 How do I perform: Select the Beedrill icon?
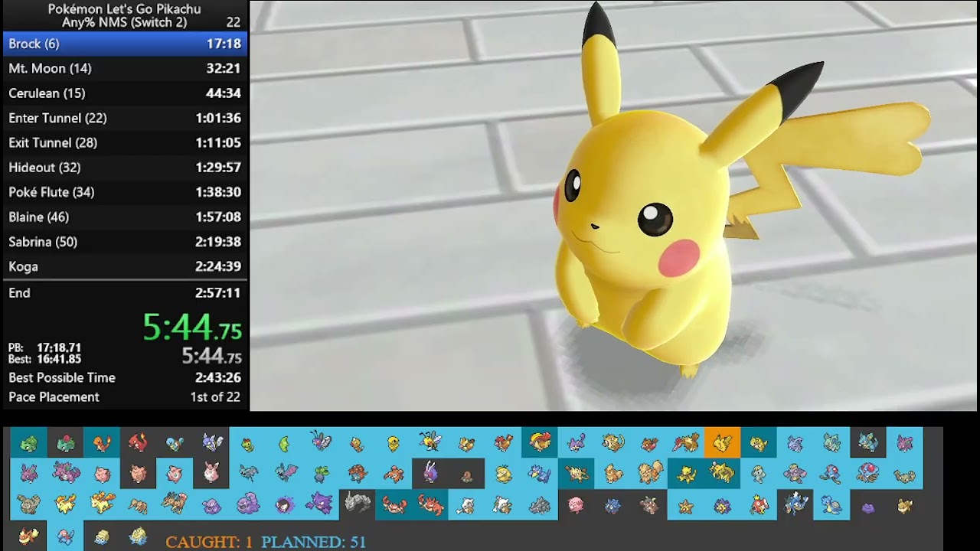(x=430, y=442)
